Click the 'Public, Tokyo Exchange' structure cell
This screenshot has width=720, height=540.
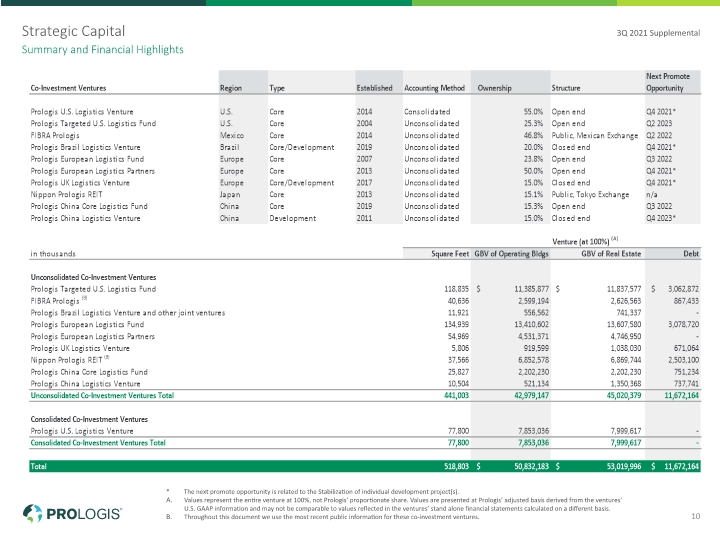590,195
